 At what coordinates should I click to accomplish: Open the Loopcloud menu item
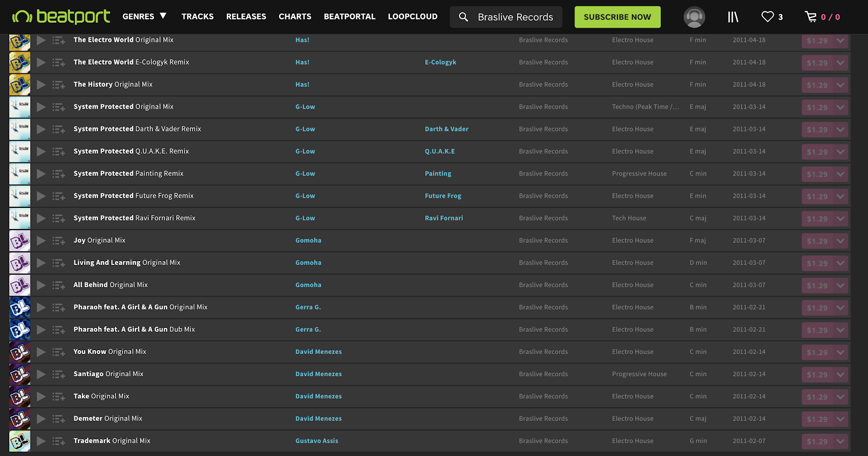pyautogui.click(x=413, y=16)
